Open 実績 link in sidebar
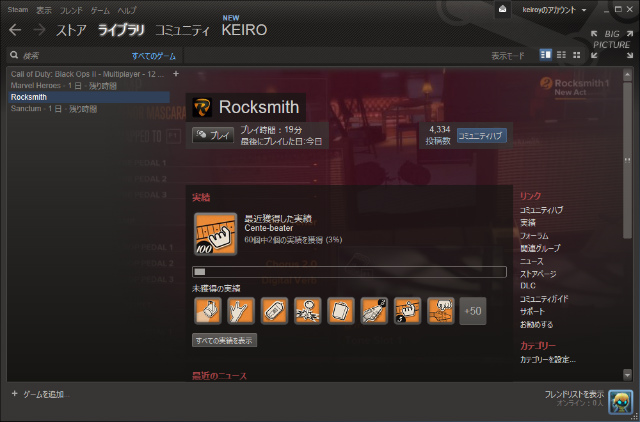Viewport: 640px width, 422px height. coord(528,223)
